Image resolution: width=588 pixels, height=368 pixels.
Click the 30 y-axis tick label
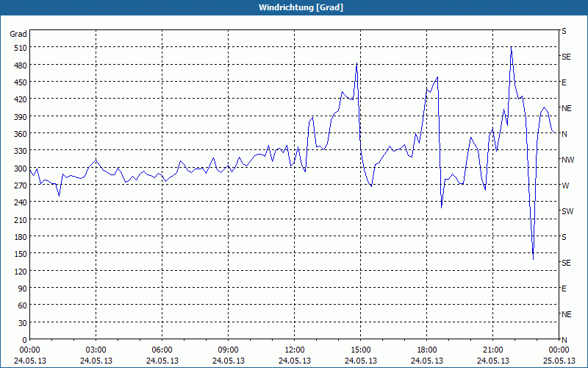23,323
